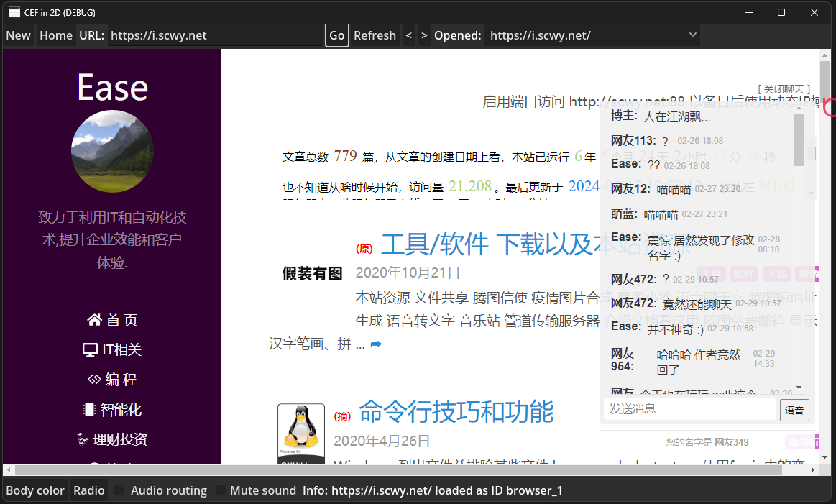
Task: Click the Body color button
Action: 35,490
